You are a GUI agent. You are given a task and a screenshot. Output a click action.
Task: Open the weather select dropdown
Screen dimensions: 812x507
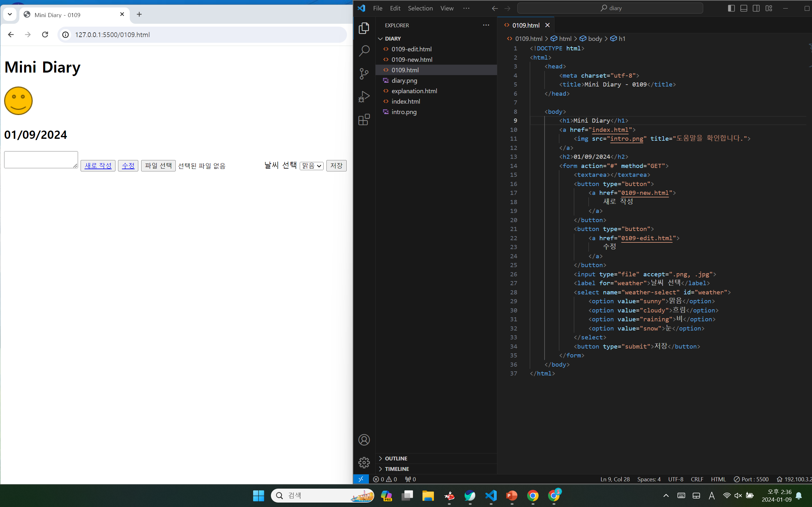pyautogui.click(x=311, y=166)
